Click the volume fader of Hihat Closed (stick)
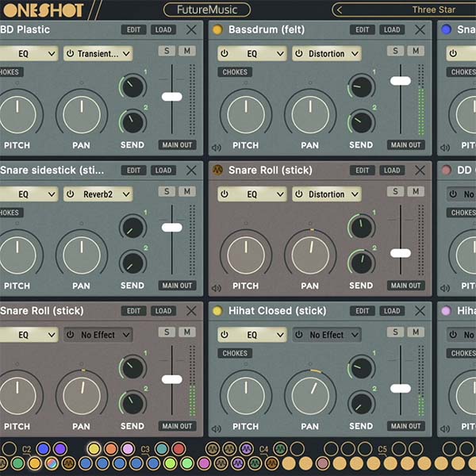The width and height of the screenshot is (476, 476). coord(401,388)
